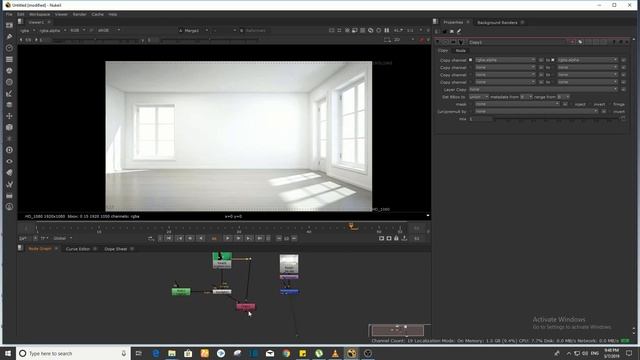
Task: Open the Color nodes menu in left toolbar
Action: [9, 71]
